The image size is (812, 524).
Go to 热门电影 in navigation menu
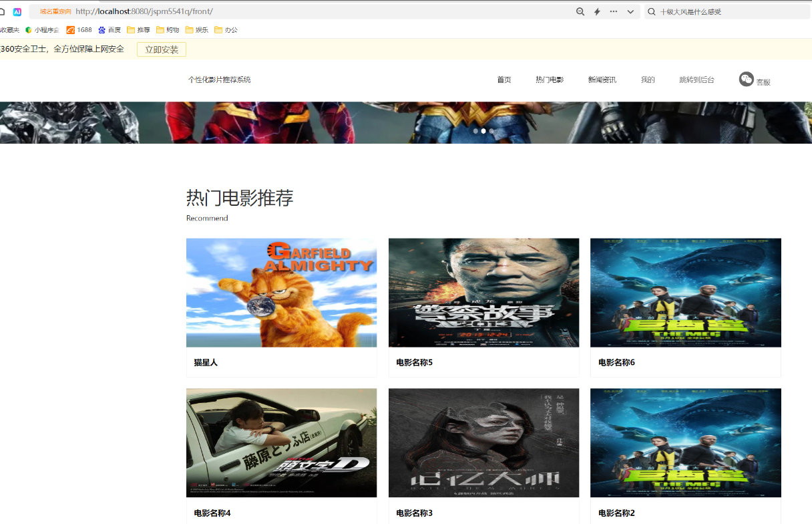click(x=550, y=80)
